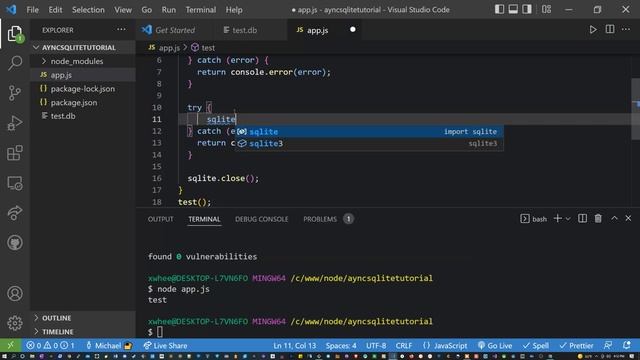640x360 pixels.
Task: Click the test breadcrumb symbol
Action: tap(203, 48)
